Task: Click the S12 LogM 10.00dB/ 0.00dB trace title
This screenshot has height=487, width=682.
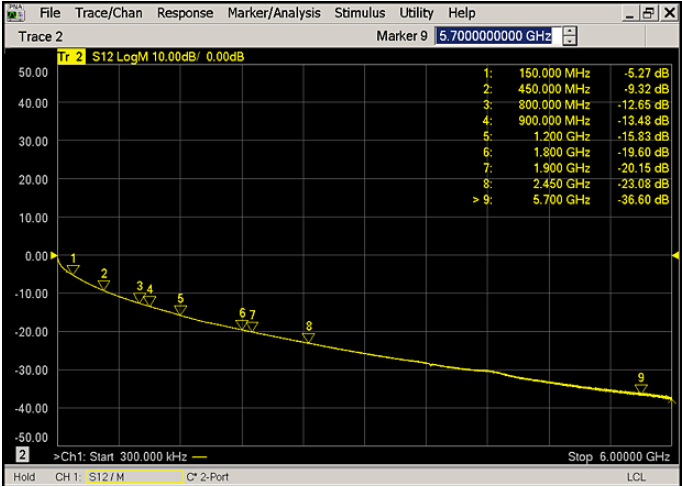Action: click(168, 57)
